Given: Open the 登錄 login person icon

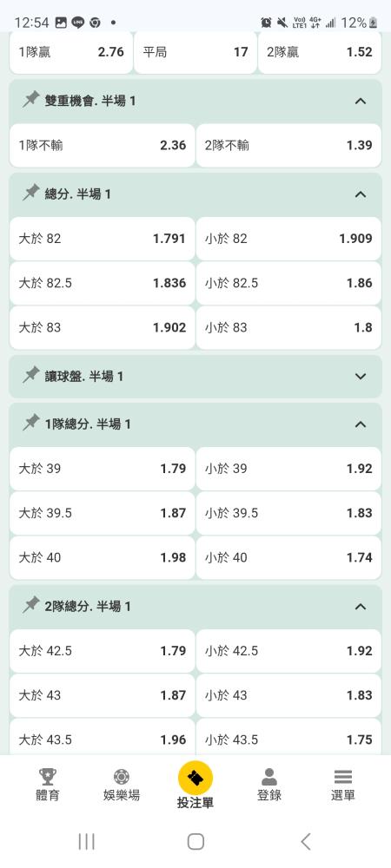Looking at the screenshot, I should click(269, 785).
